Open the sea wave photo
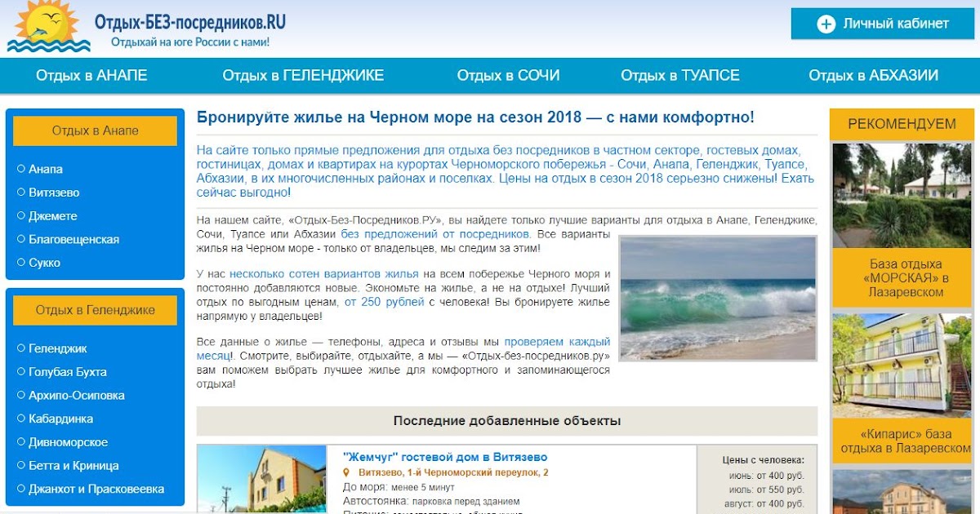980x514 pixels. [x=717, y=298]
